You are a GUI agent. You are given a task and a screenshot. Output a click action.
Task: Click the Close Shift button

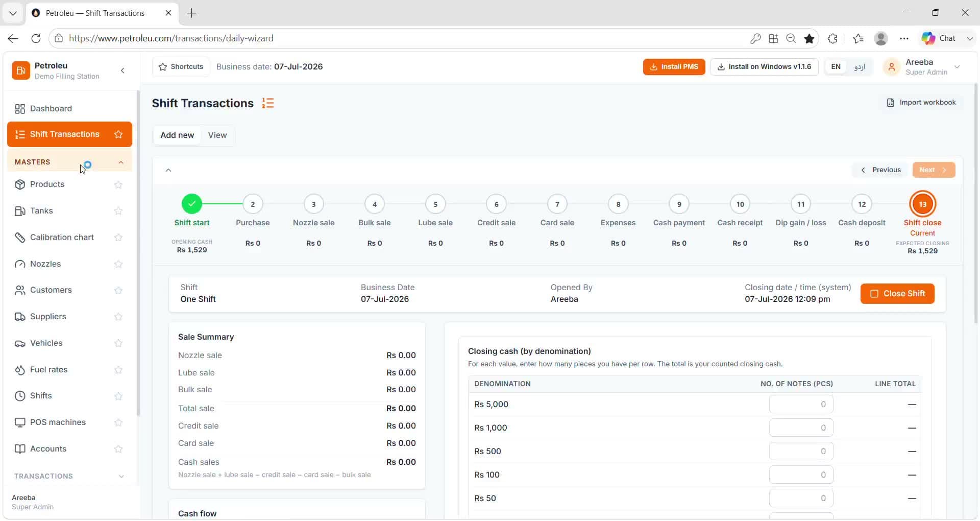(897, 294)
